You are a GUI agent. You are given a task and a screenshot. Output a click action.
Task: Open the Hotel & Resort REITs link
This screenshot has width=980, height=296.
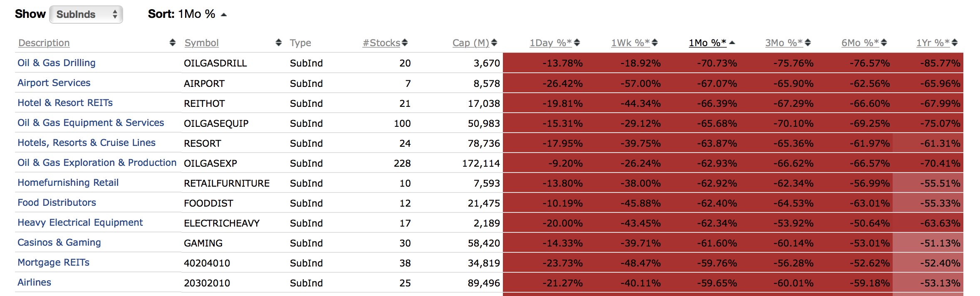[65, 103]
